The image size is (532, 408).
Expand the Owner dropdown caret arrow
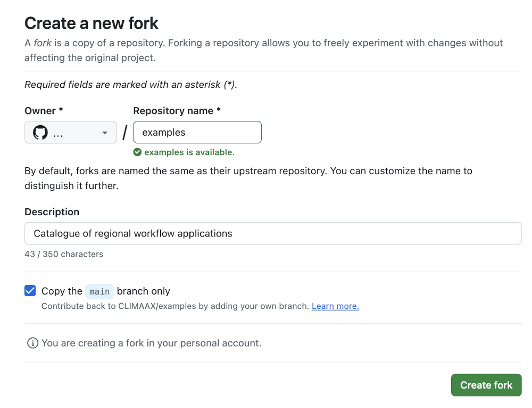105,133
